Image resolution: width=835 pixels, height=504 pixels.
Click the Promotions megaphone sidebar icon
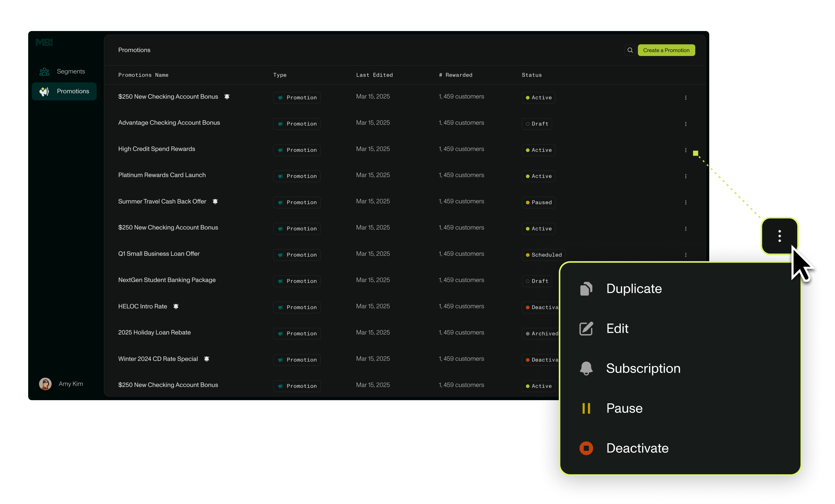coord(44,91)
